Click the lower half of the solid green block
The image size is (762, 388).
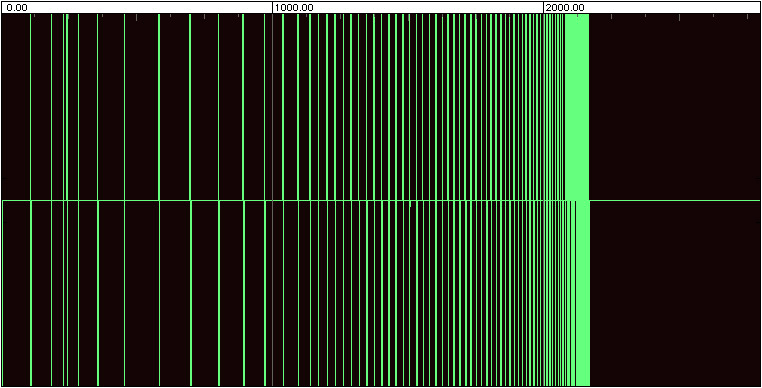(583, 293)
